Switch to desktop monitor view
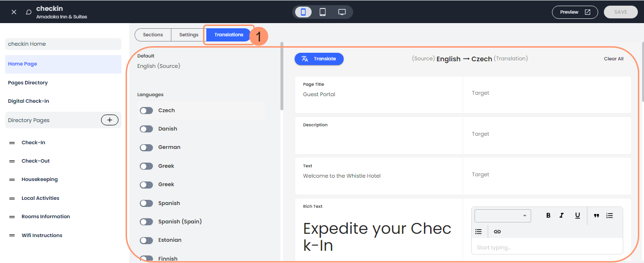The width and height of the screenshot is (644, 263). pos(342,12)
